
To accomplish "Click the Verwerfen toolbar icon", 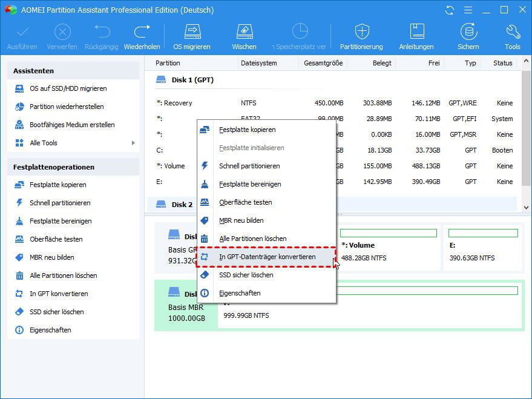I will [x=62, y=37].
